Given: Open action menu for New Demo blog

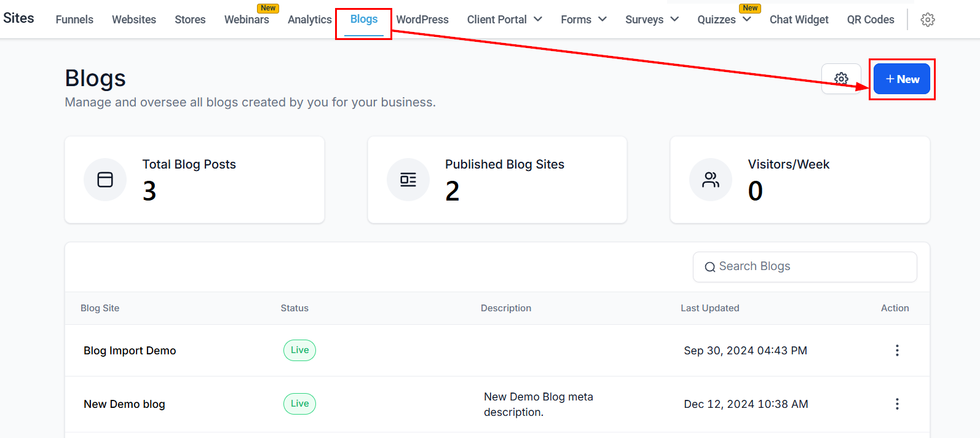Looking at the screenshot, I should point(897,404).
